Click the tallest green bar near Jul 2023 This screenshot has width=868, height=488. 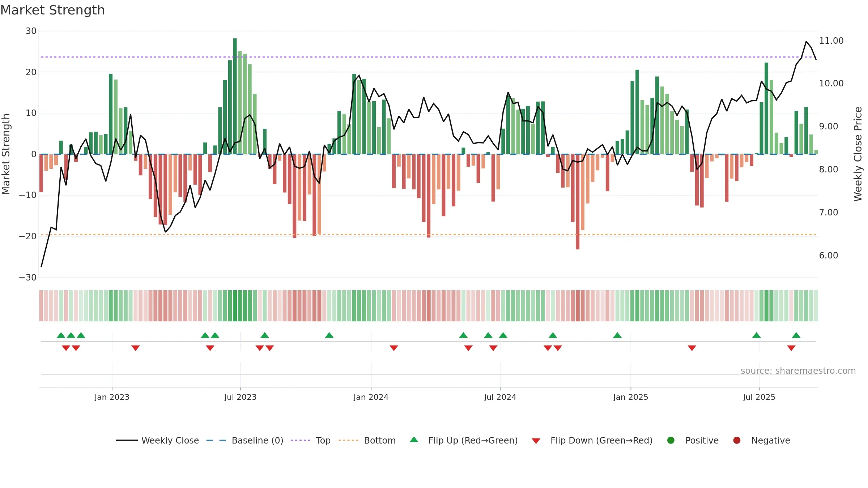pos(235,96)
